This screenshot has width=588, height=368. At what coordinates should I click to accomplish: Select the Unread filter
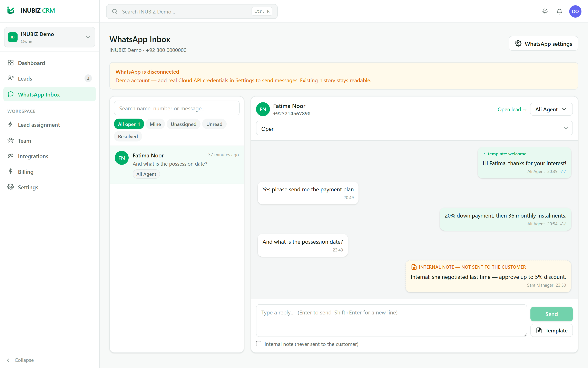(x=214, y=124)
